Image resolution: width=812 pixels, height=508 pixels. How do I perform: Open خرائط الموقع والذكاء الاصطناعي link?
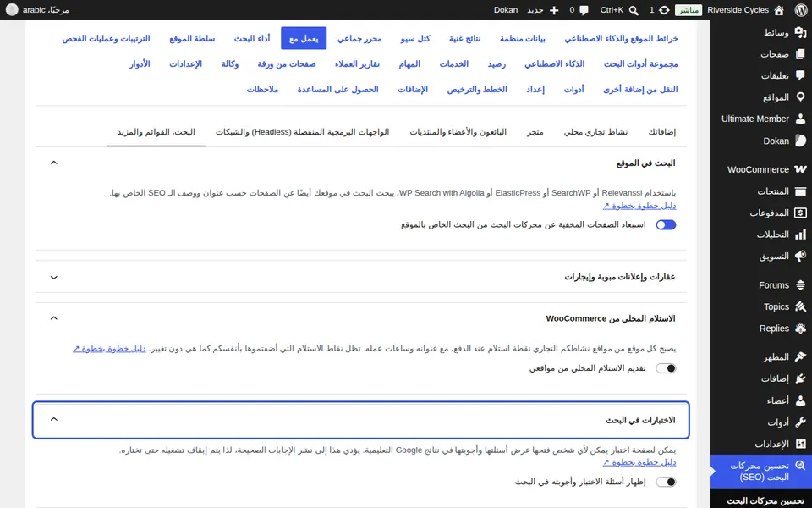coord(621,38)
